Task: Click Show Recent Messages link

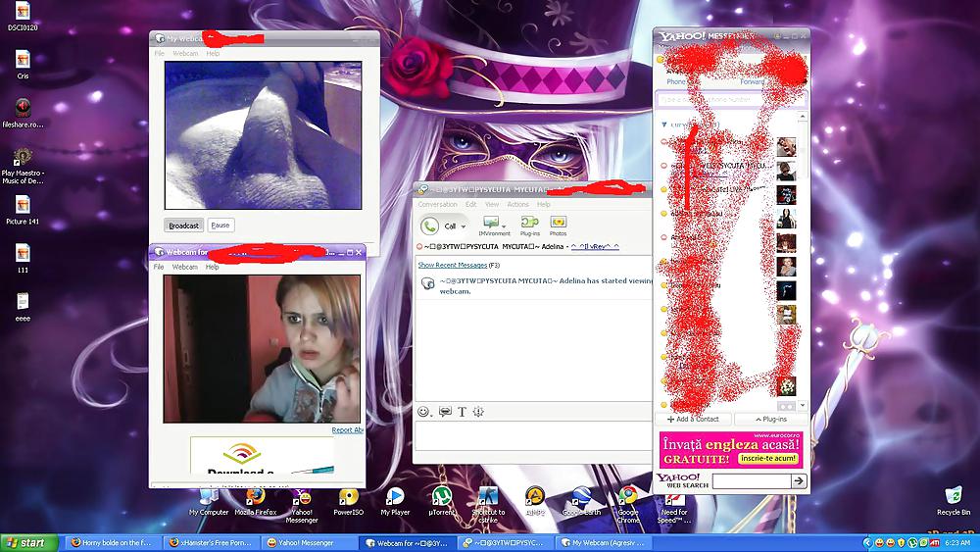Action: click(453, 265)
